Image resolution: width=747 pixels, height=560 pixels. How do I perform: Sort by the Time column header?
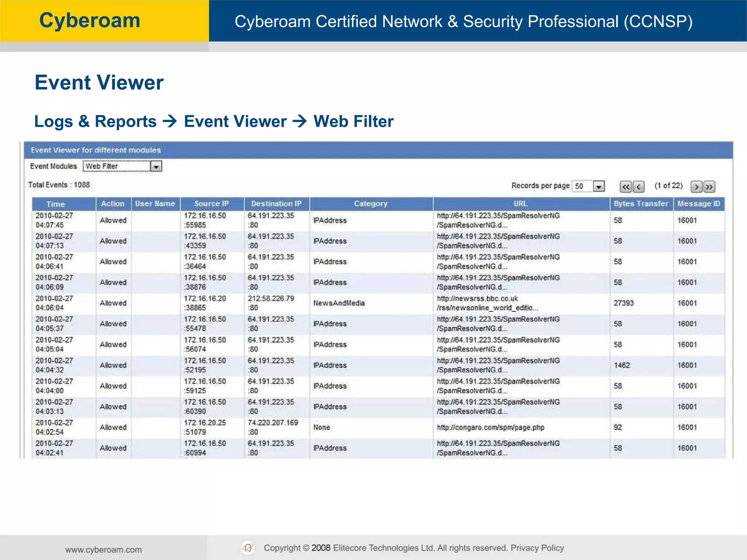pos(63,204)
